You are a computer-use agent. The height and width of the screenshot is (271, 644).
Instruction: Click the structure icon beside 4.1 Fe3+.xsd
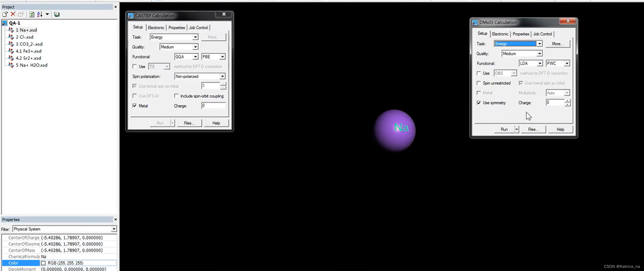point(11,51)
